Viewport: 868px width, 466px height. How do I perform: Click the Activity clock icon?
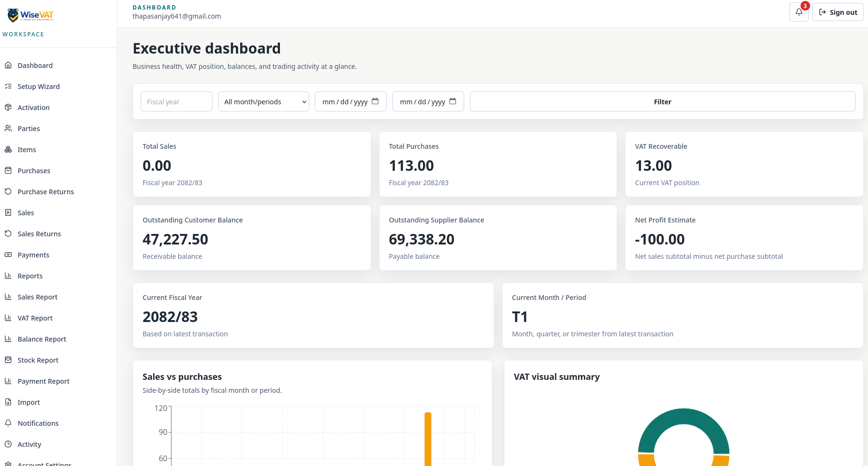click(x=8, y=444)
